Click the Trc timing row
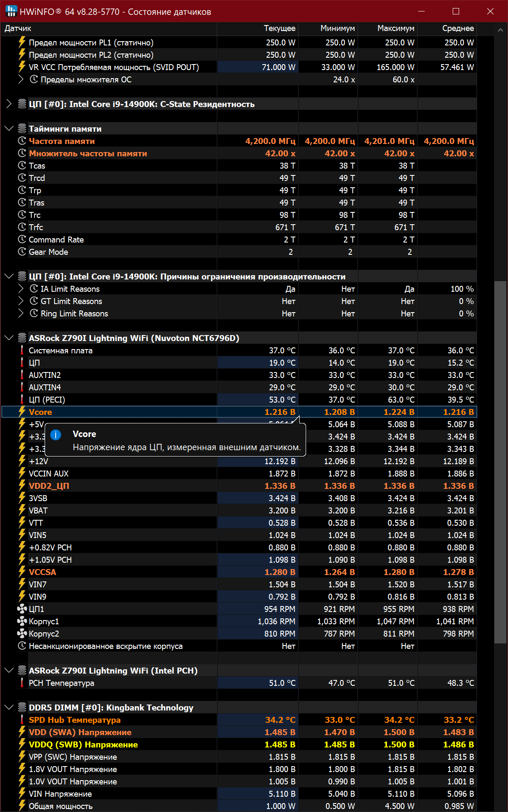This screenshot has height=812, width=508. point(239,215)
